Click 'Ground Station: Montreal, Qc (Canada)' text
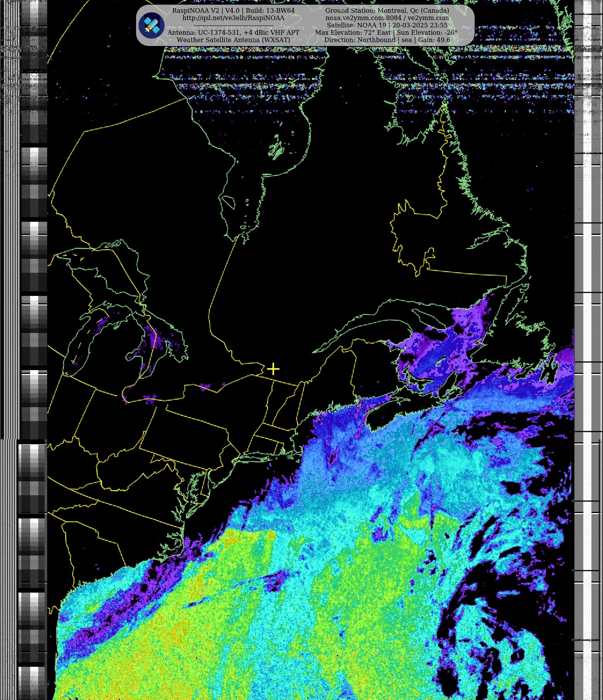This screenshot has width=603, height=700. point(387,10)
